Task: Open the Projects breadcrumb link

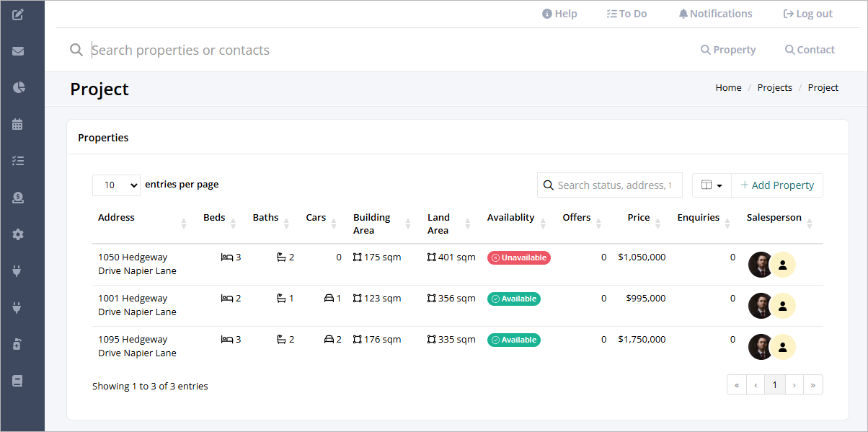Action: (774, 87)
